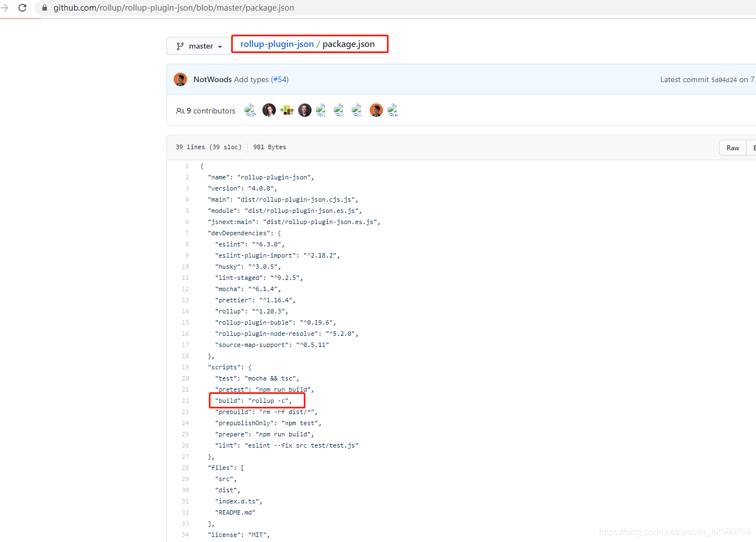This screenshot has height=542, width=756.
Task: Open fourth contributor avatar, dark round portrait
Action: [x=305, y=110]
